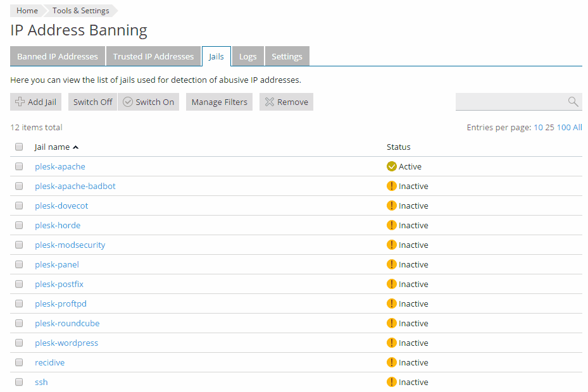Click the Inactive warning icon for plesk-dovecot

coord(391,206)
